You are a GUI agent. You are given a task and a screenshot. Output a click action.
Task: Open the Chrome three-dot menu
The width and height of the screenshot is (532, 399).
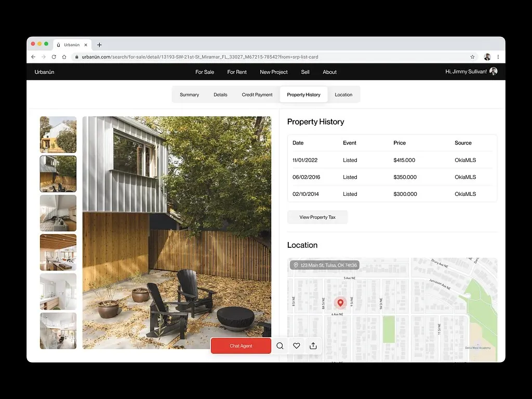[x=498, y=57]
